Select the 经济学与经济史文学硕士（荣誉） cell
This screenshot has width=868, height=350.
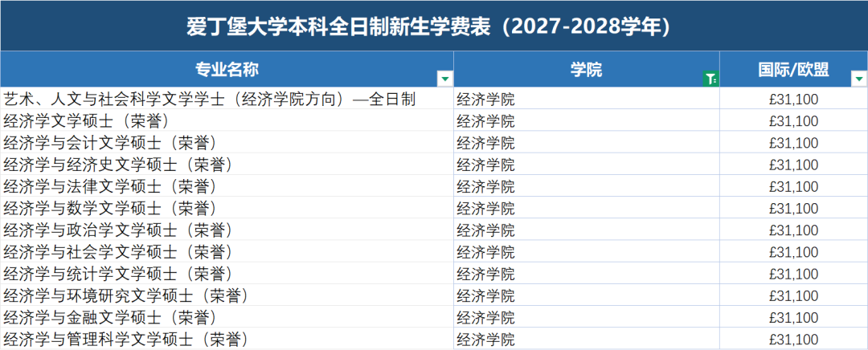click(x=227, y=165)
